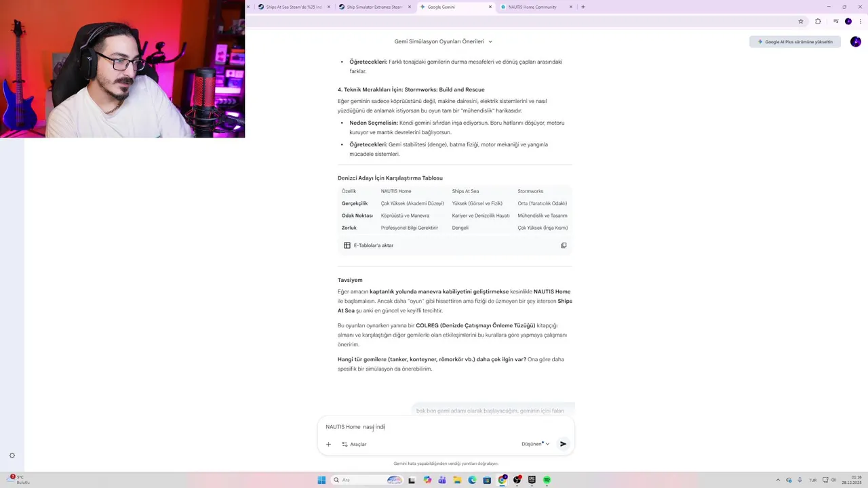
Task: Upgrade via Google AI Plus sürümüne yükseltin
Action: point(795,41)
